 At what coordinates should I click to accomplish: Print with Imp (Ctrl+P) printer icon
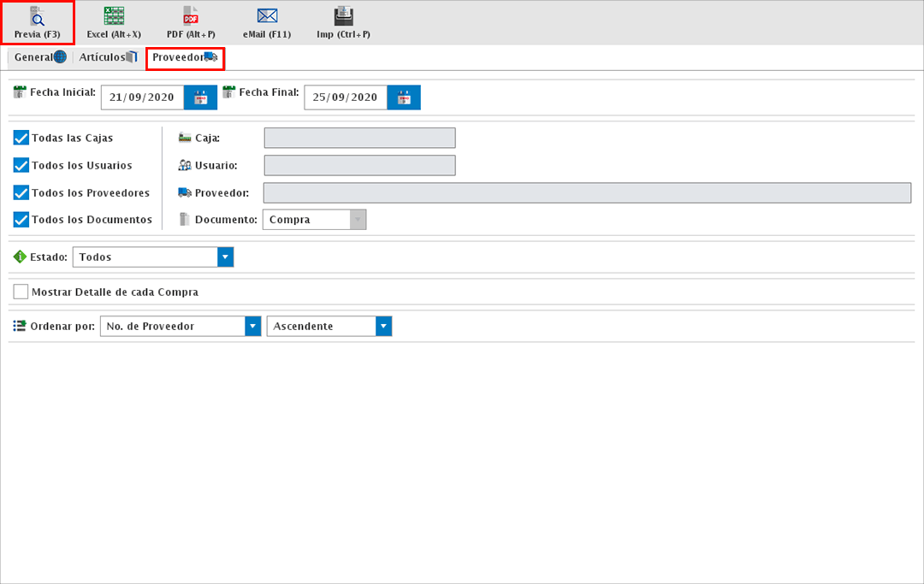(x=343, y=17)
